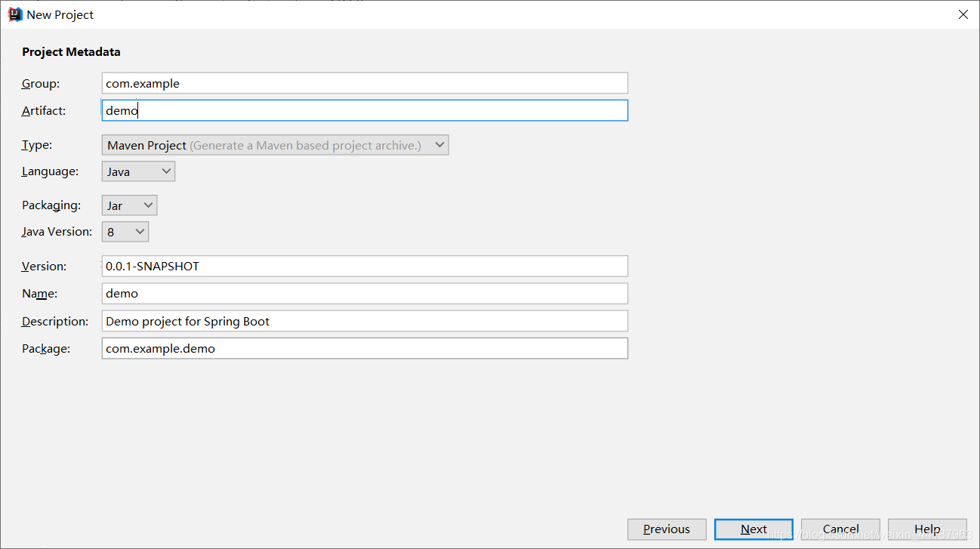The height and width of the screenshot is (549, 980).
Task: Close the New Project dialog
Action: point(963,14)
